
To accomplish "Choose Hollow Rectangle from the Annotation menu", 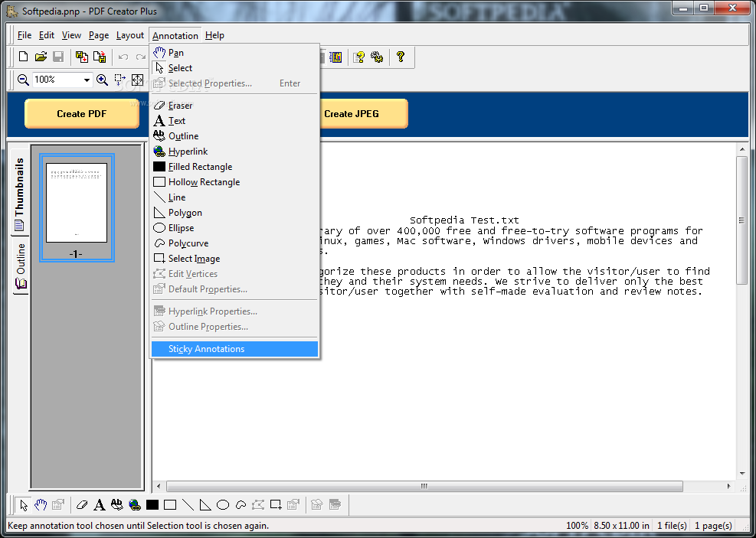I will [235, 182].
